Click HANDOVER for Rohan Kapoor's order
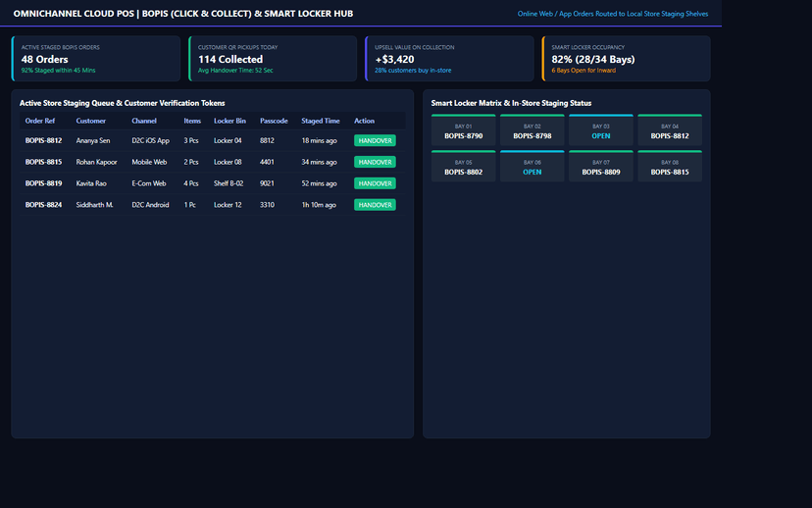Viewport: 812px width, 508px height. point(375,162)
